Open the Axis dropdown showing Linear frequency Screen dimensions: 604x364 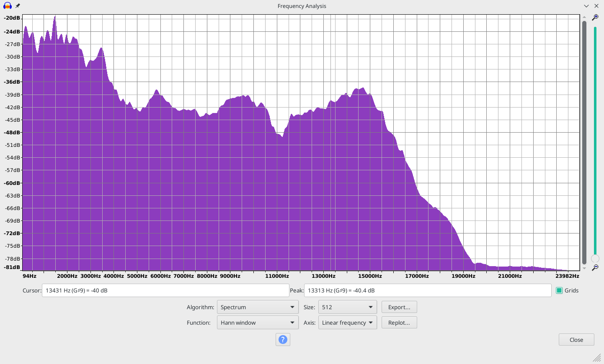pyautogui.click(x=348, y=323)
